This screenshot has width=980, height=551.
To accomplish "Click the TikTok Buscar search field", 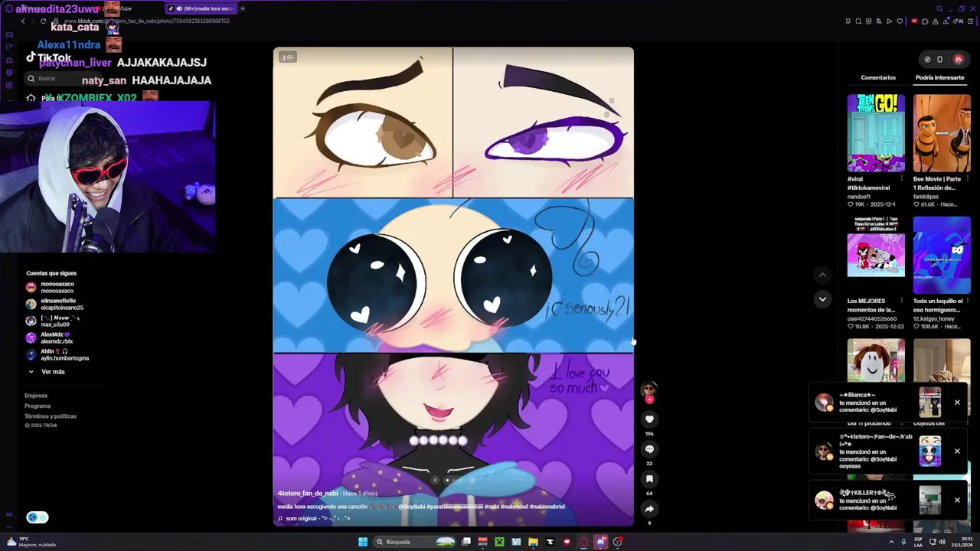I will coord(65,78).
